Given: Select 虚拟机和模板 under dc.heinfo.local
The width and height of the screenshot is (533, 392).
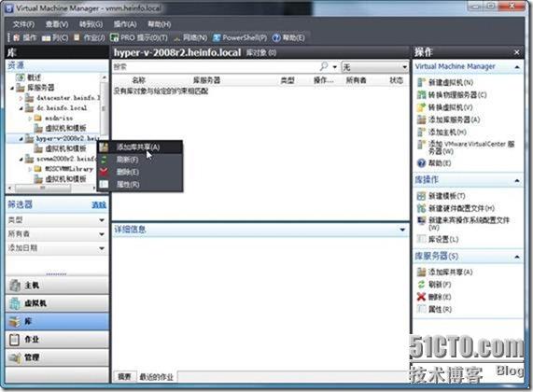Looking at the screenshot, I should [65, 129].
